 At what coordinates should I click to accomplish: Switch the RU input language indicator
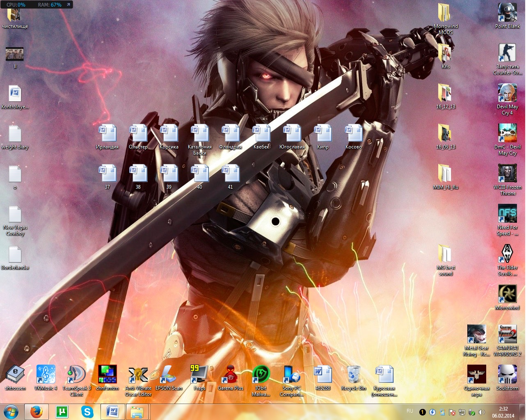[x=409, y=411]
